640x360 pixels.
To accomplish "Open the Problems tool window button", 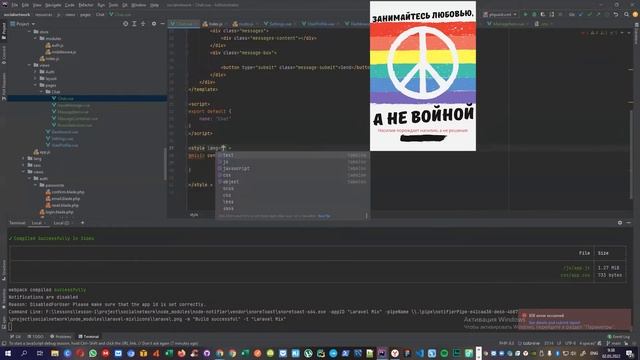I will tap(61, 337).
